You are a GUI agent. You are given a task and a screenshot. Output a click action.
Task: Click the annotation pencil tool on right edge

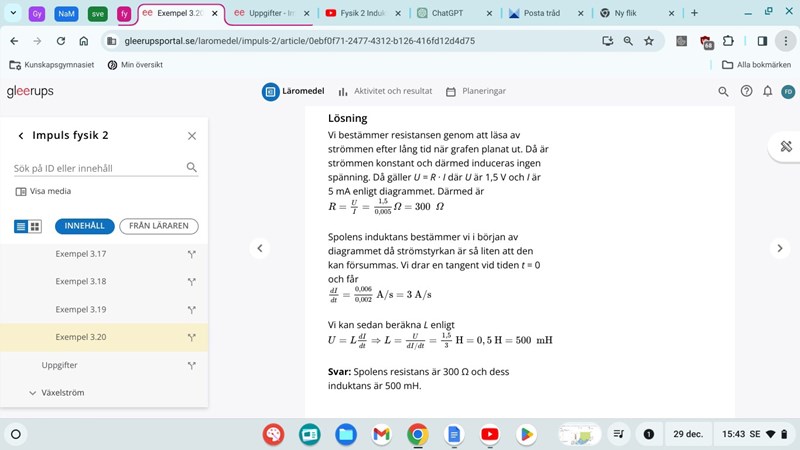pos(786,146)
